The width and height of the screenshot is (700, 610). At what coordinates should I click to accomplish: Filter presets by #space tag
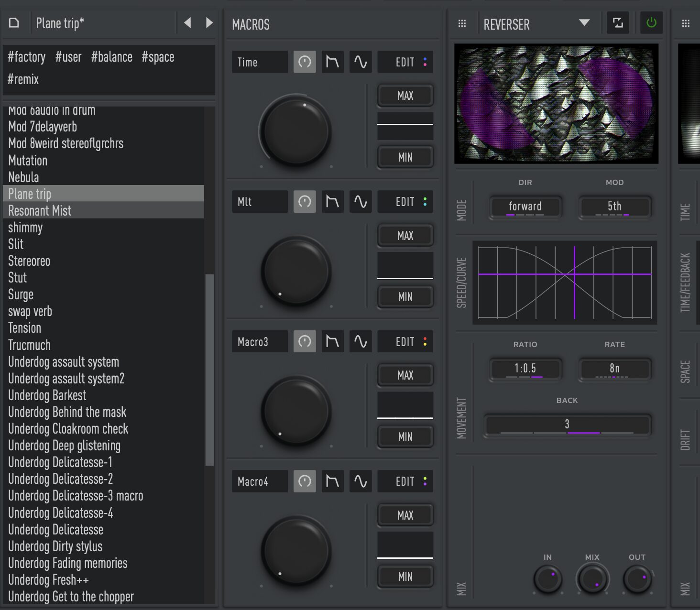click(x=158, y=57)
